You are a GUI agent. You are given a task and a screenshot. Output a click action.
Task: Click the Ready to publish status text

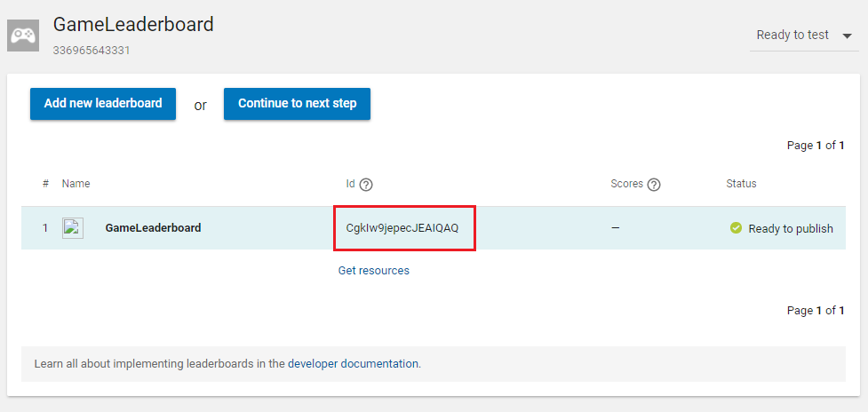[x=791, y=228]
